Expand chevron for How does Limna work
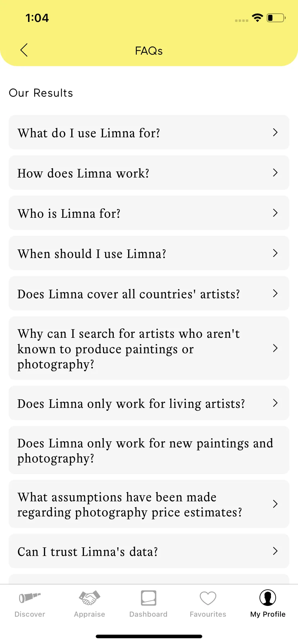 [275, 172]
